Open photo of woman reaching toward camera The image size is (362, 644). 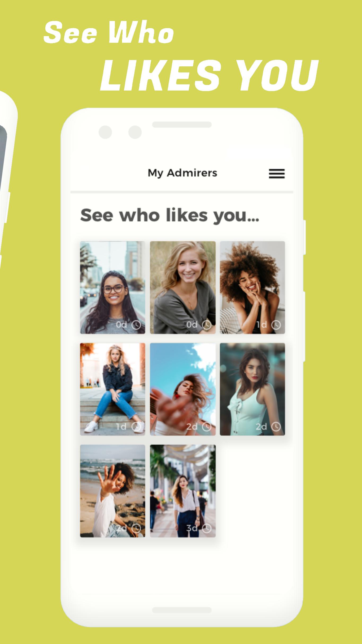coord(183,389)
